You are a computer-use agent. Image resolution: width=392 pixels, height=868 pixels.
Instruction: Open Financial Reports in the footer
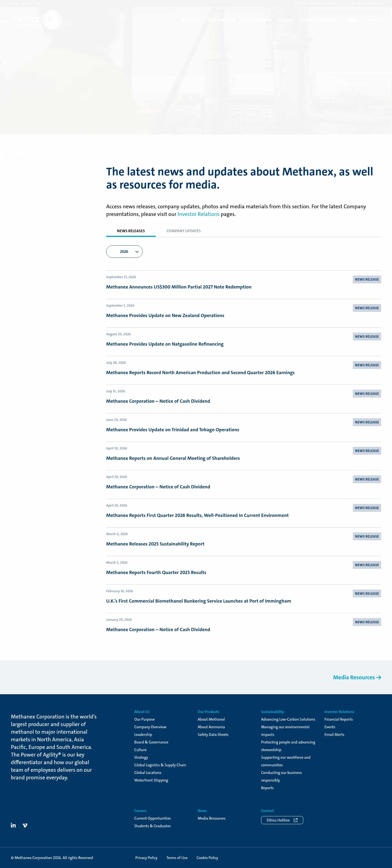pyautogui.click(x=339, y=720)
